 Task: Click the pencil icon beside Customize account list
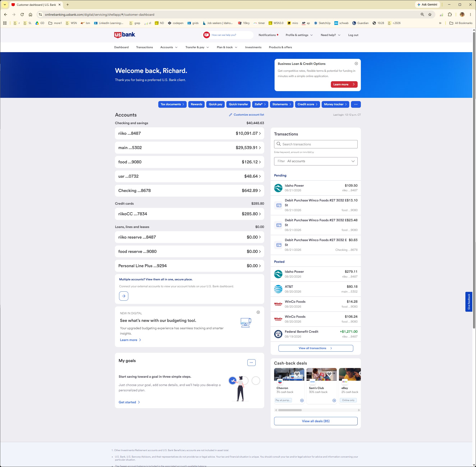point(231,115)
